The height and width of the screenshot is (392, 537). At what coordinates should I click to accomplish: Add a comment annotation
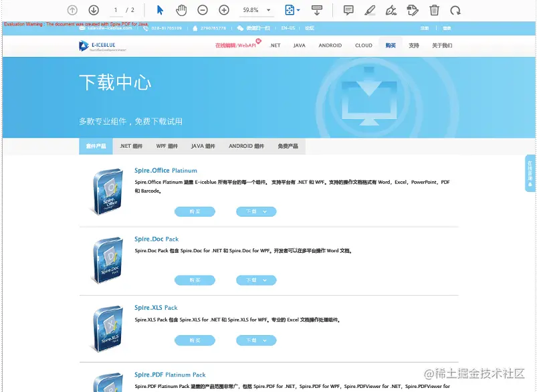click(348, 10)
